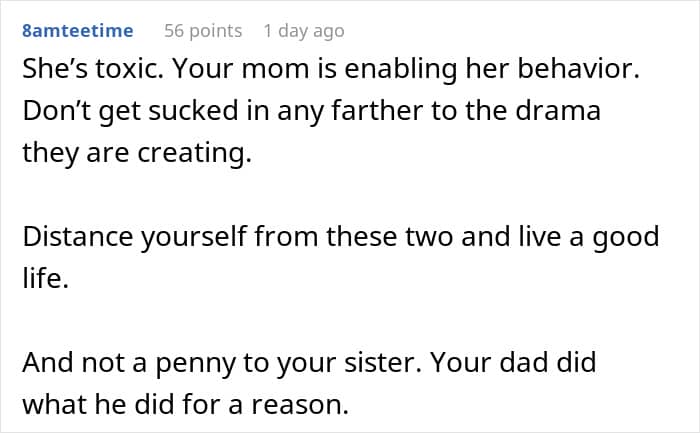Click the word "life." in the comment

(x=44, y=276)
